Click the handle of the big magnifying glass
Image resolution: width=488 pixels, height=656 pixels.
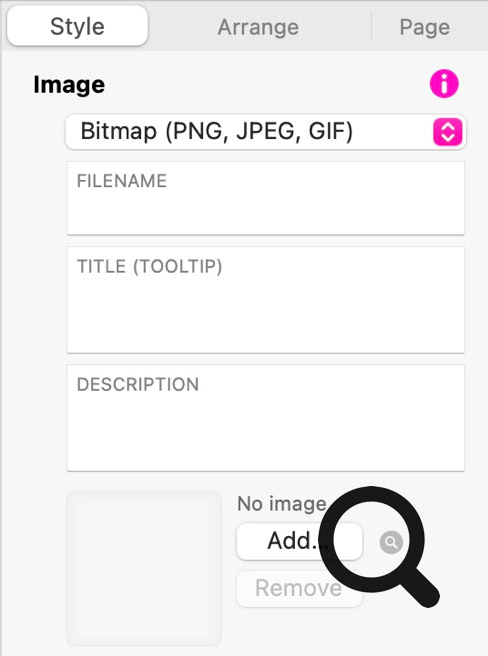point(422,589)
